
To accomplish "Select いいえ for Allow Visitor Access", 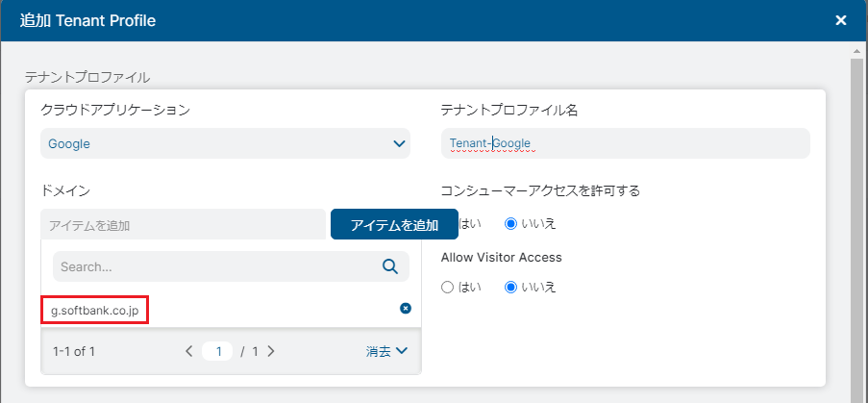I will tap(510, 287).
